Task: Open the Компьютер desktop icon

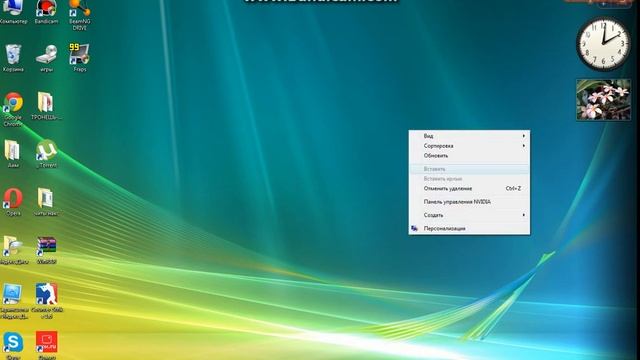Action: coord(13,11)
